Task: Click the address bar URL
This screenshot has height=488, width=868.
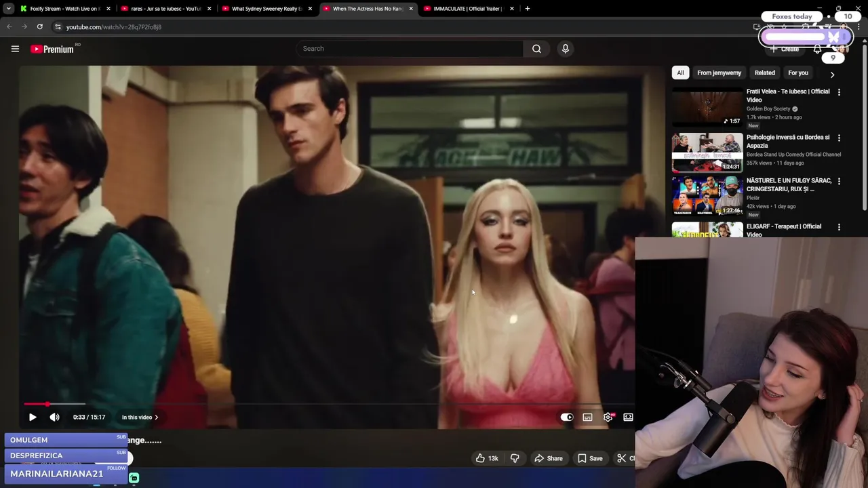Action: 114,27
